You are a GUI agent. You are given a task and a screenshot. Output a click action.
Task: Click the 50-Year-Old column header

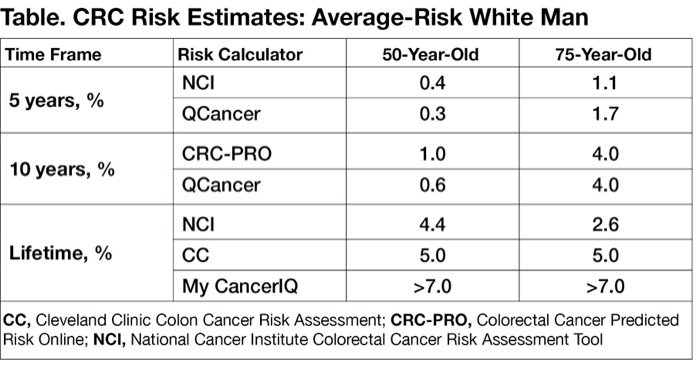(x=430, y=54)
